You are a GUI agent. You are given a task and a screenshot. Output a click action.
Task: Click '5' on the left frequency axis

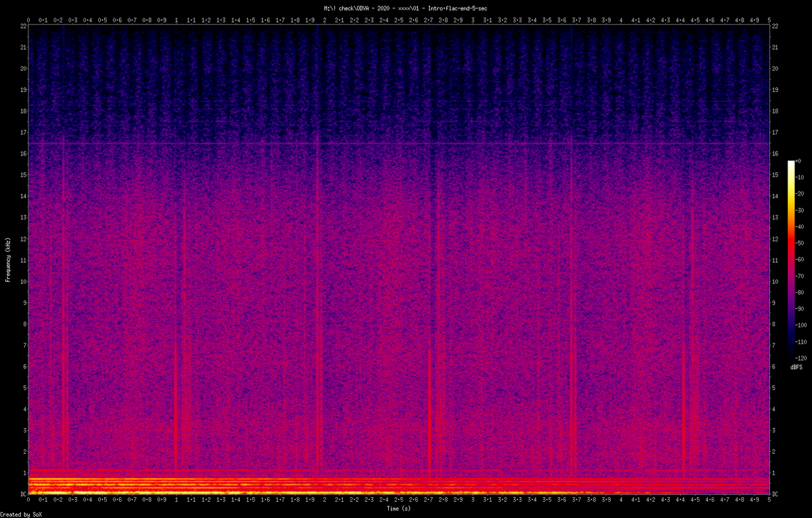coord(24,388)
